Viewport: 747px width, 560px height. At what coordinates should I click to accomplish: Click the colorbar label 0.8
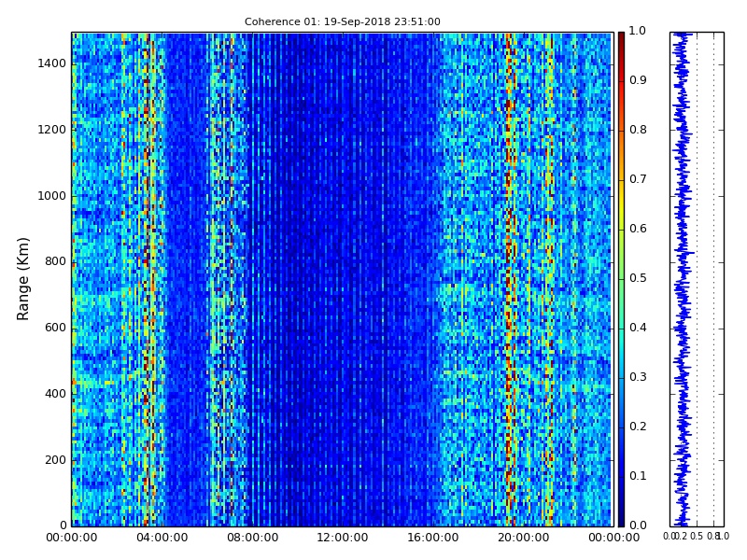click(x=638, y=130)
